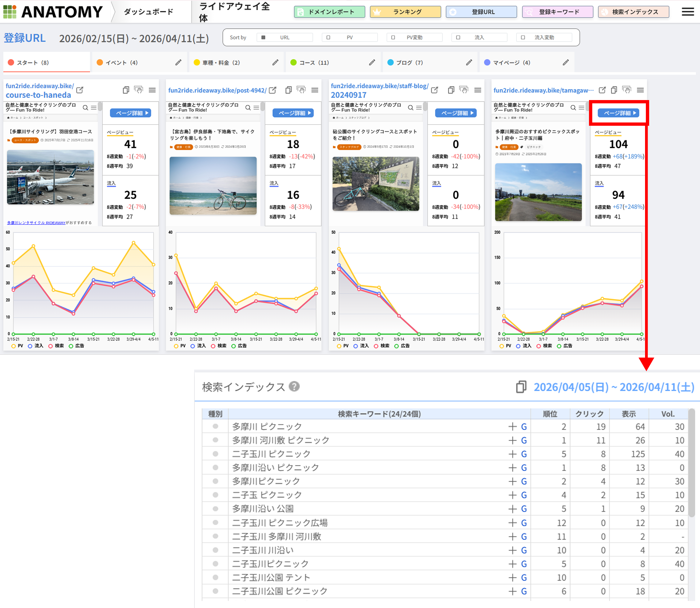Open the card options menu for post-4942
700x608 pixels.
point(315,90)
